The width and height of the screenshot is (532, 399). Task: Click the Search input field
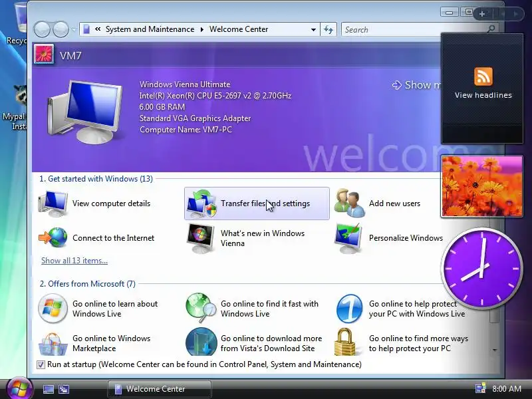click(414, 30)
